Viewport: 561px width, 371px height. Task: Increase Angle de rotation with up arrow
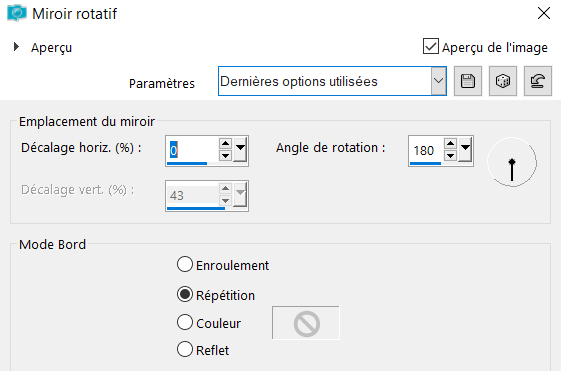[x=450, y=144]
